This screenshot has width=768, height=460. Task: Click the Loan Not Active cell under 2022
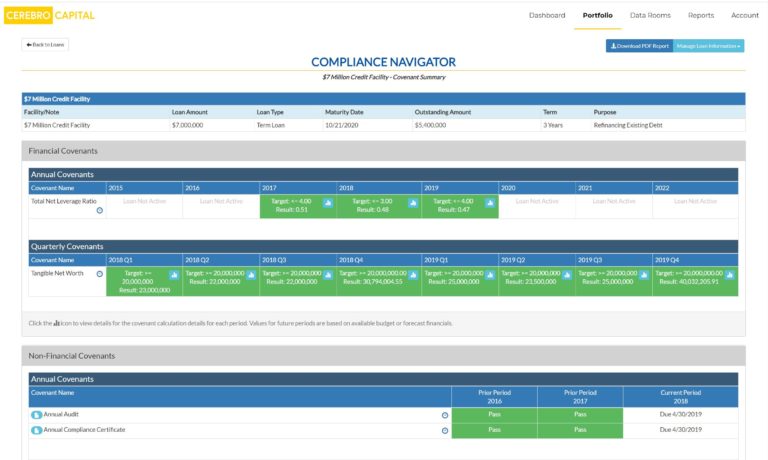pyautogui.click(x=695, y=206)
